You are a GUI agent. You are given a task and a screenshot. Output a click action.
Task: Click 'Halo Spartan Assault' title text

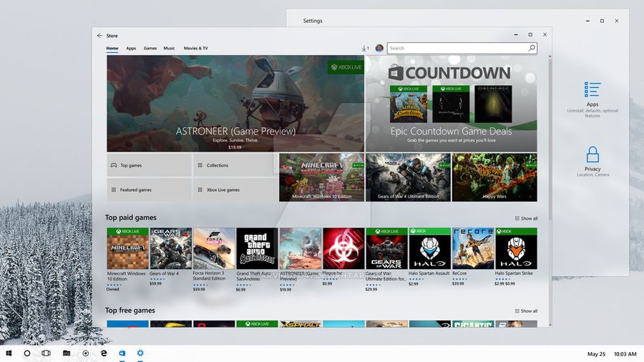coord(429,273)
